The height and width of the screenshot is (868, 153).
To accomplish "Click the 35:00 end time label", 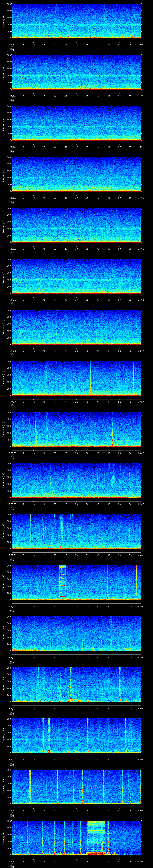I will coord(141,300).
